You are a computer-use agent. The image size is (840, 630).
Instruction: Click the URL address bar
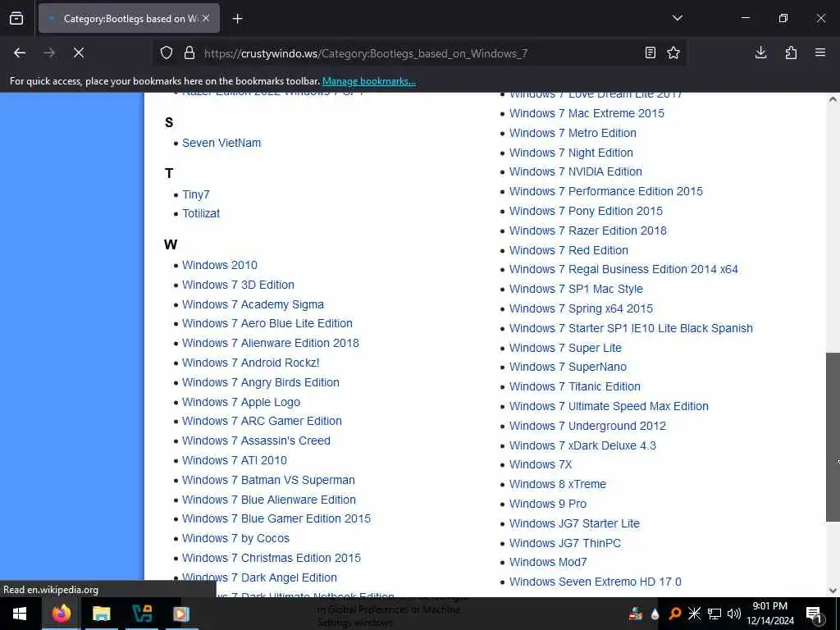pos(418,53)
